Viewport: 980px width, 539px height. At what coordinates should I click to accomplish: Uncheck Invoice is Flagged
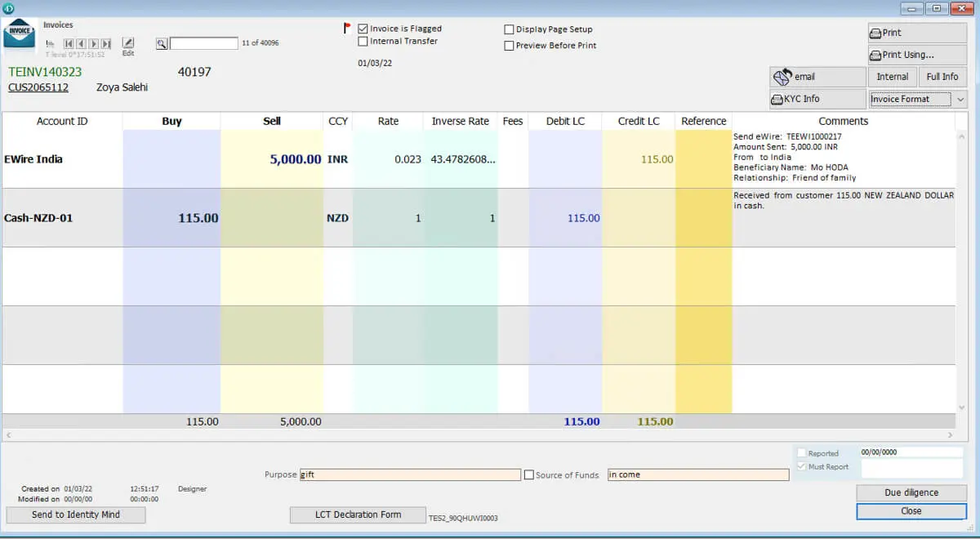pyautogui.click(x=363, y=29)
